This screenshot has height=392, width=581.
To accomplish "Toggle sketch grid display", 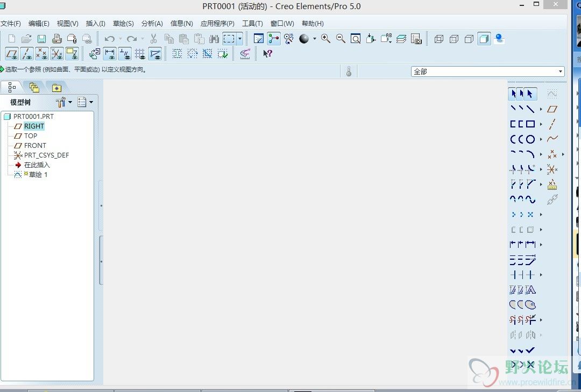I will [x=140, y=54].
